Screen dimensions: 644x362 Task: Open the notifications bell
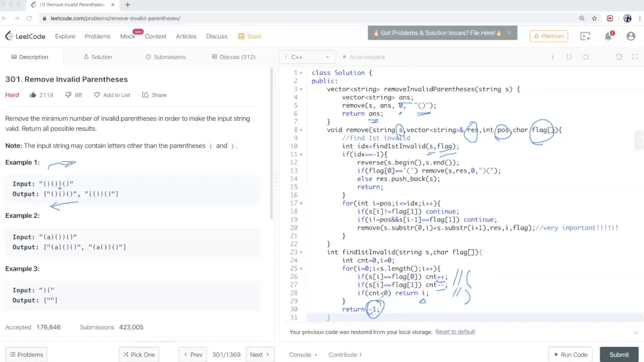tap(608, 36)
